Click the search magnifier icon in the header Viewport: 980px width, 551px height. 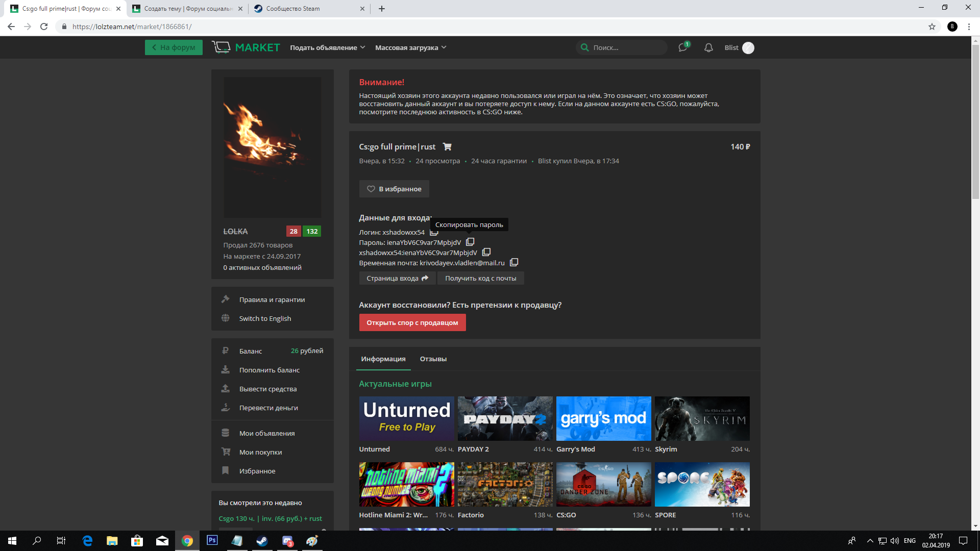pos(584,47)
